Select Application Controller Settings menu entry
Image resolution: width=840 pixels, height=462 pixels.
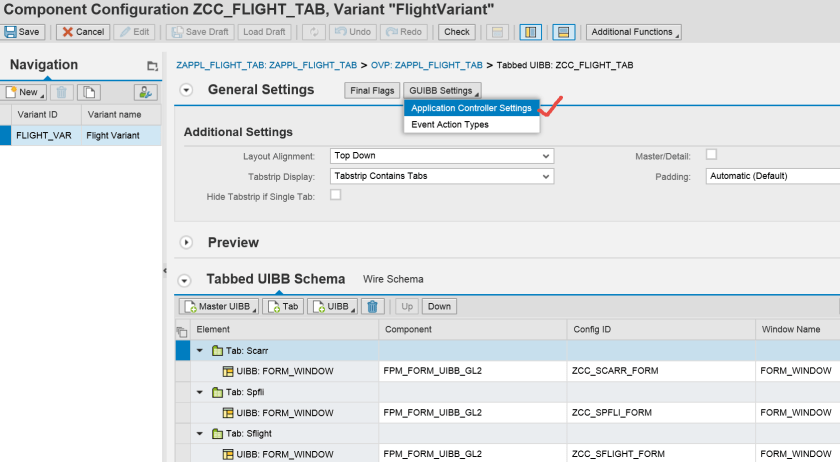(x=471, y=108)
